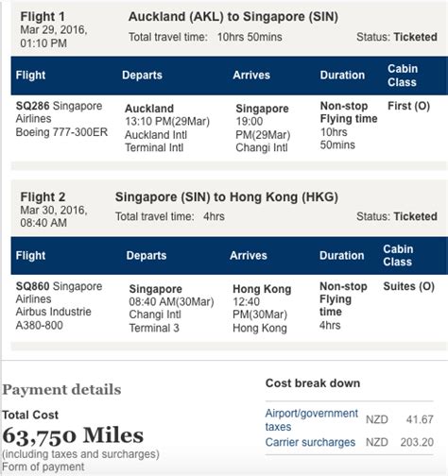Screen dimensions: 448x476
Task: Click Departs column header in first table
Action: 142,75
